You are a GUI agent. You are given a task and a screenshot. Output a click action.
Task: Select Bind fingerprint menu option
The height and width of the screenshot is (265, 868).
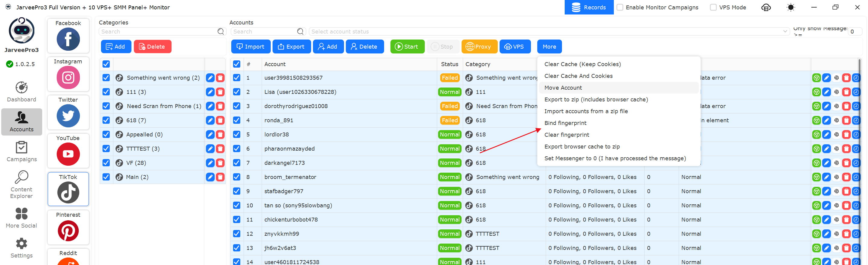coord(565,123)
